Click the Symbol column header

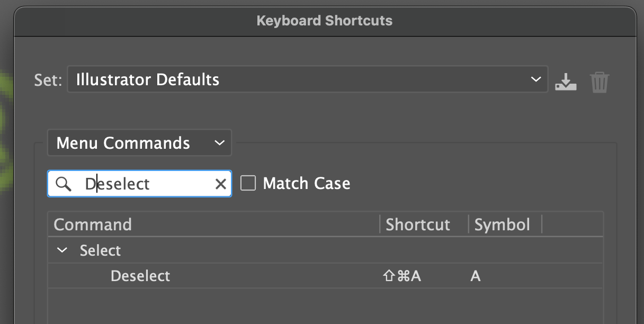point(502,224)
